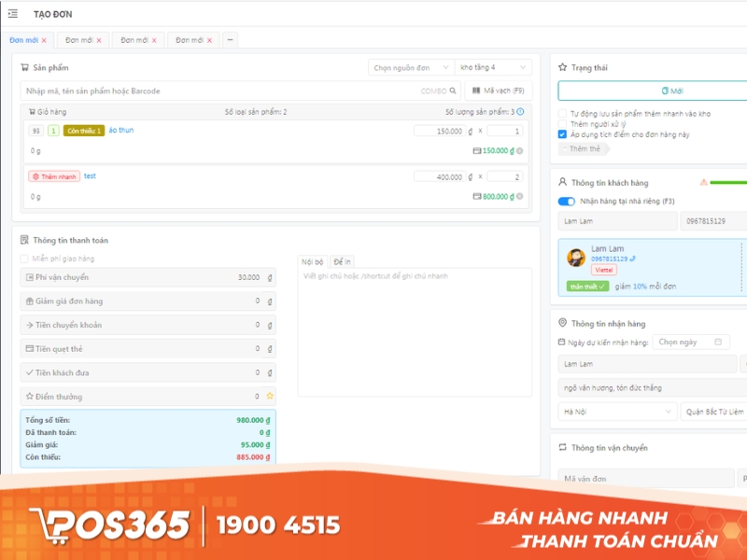Click the green progress bar in customer info

(726, 182)
